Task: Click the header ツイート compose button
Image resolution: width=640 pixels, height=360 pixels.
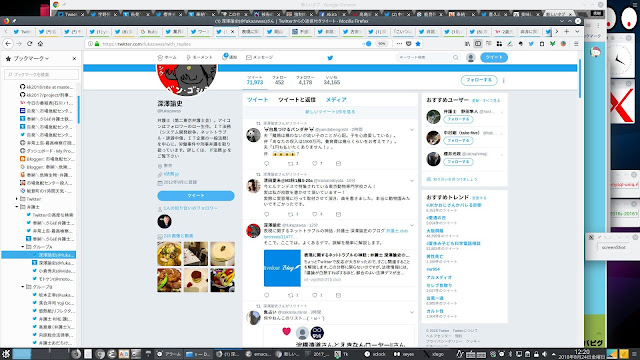Action: click(x=494, y=58)
